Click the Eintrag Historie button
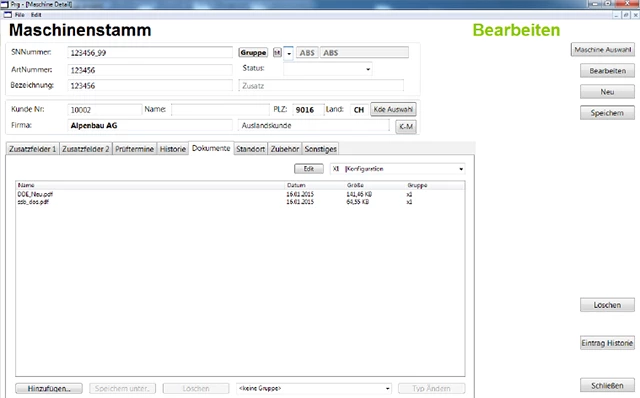640x398 pixels. click(x=607, y=343)
